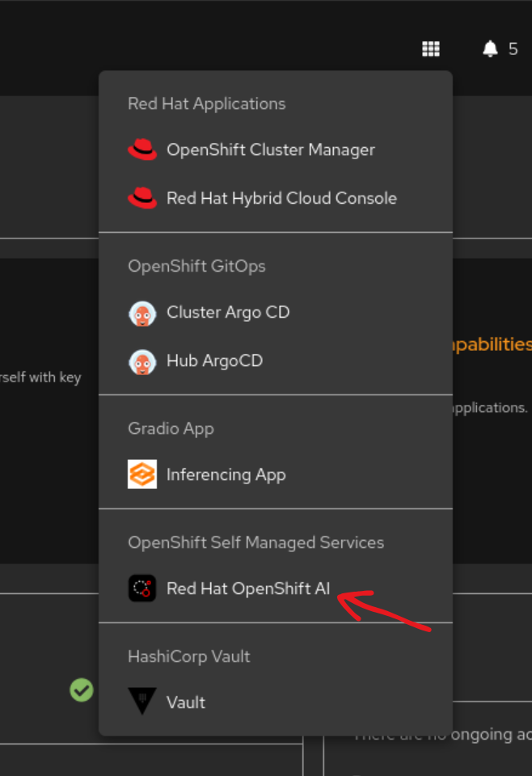Open the Inferencing App entry

click(226, 474)
